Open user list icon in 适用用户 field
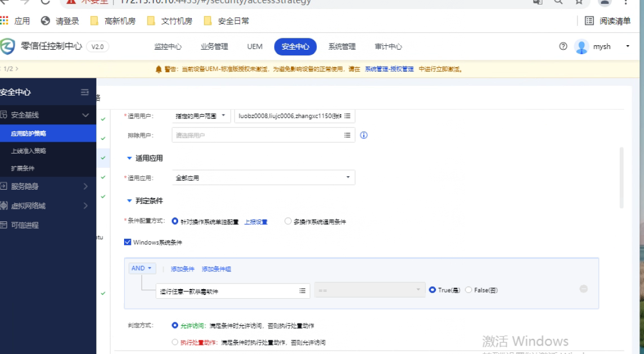The width and height of the screenshot is (644, 354). coord(347,116)
